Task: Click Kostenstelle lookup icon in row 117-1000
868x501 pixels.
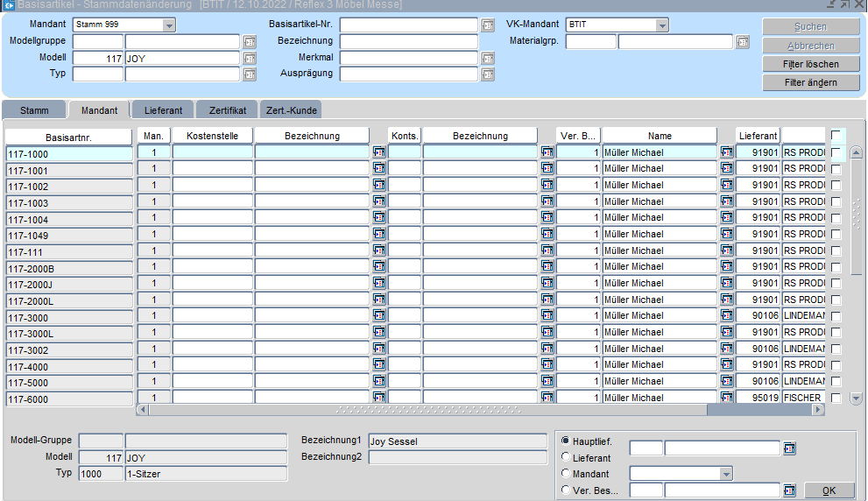Action: tap(378, 152)
